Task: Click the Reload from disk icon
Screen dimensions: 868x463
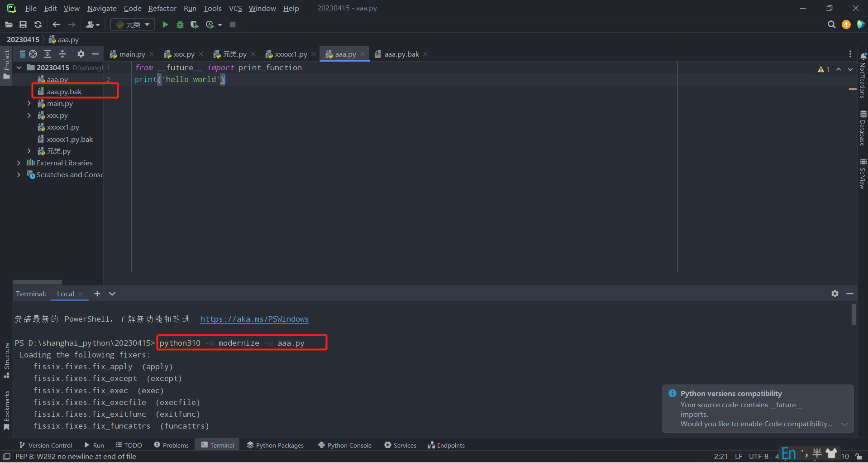Action: click(x=38, y=24)
